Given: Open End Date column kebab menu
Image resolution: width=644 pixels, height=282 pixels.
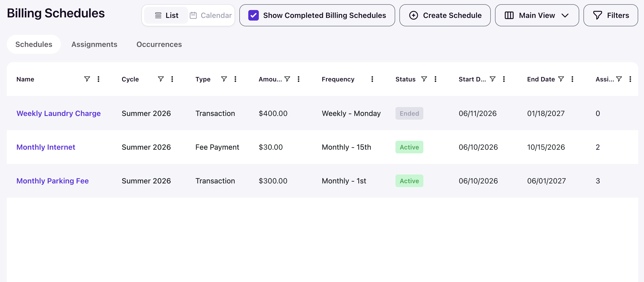Looking at the screenshot, I should coord(572,79).
